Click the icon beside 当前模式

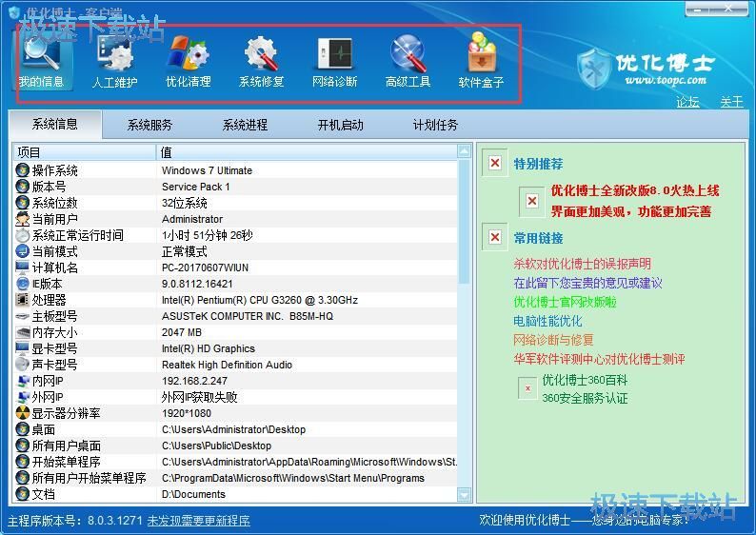tap(22, 251)
